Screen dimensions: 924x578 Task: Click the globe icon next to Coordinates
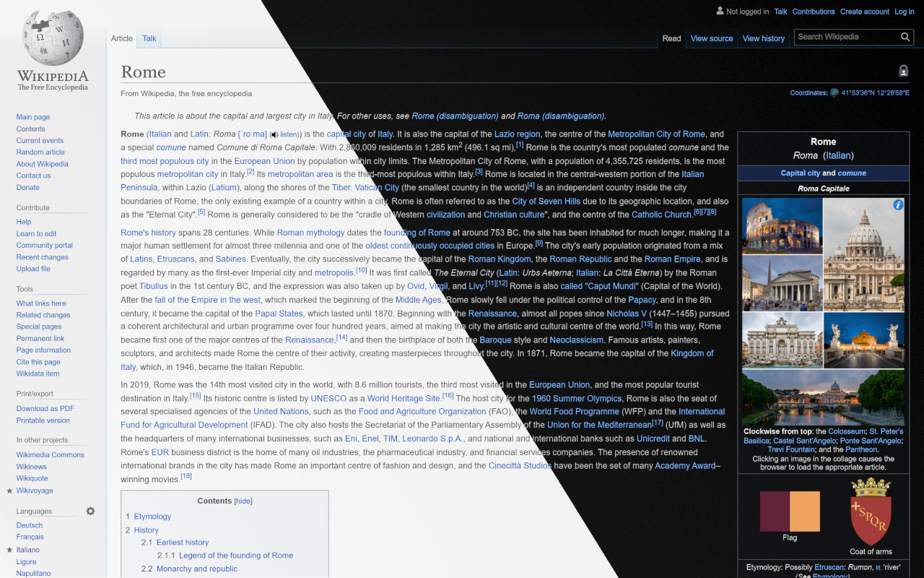834,92
